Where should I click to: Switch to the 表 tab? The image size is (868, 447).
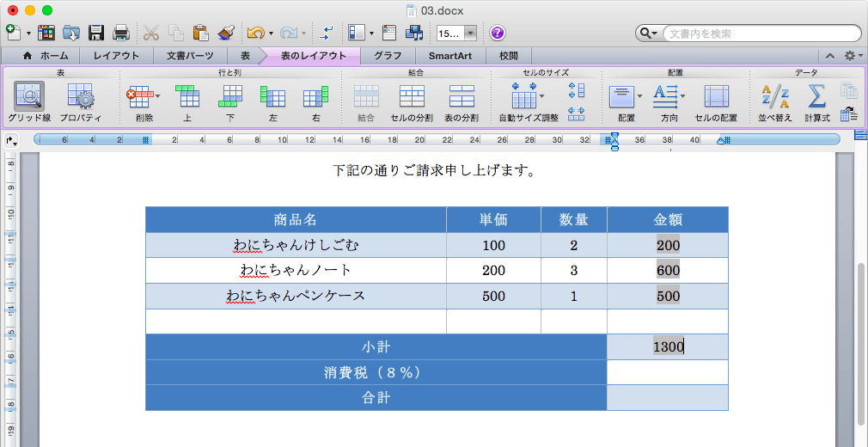[245, 56]
